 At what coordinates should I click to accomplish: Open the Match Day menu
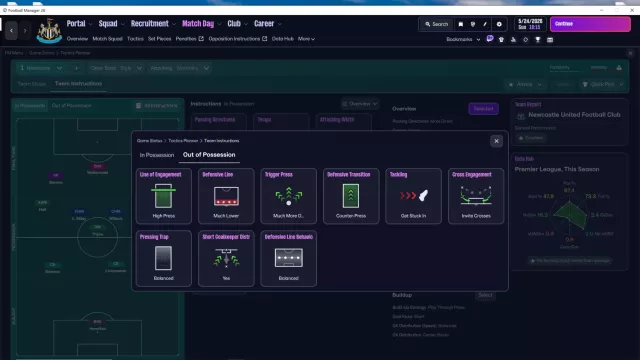click(x=202, y=24)
